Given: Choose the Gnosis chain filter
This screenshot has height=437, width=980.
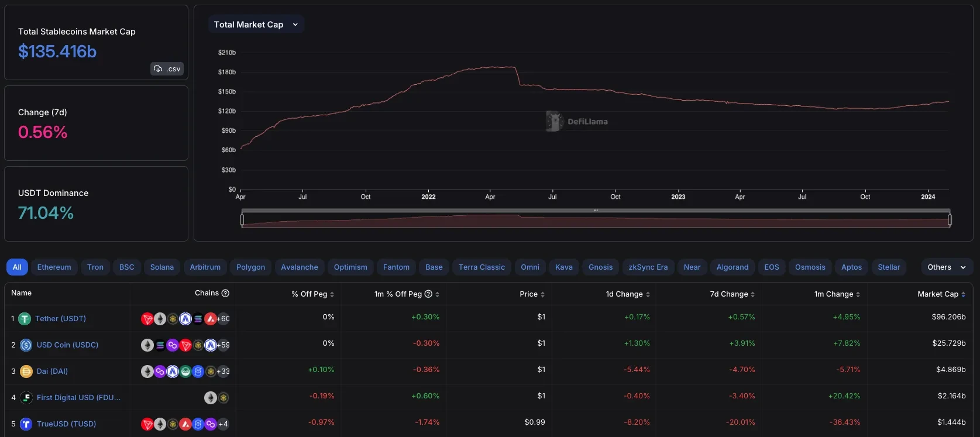Looking at the screenshot, I should (600, 267).
